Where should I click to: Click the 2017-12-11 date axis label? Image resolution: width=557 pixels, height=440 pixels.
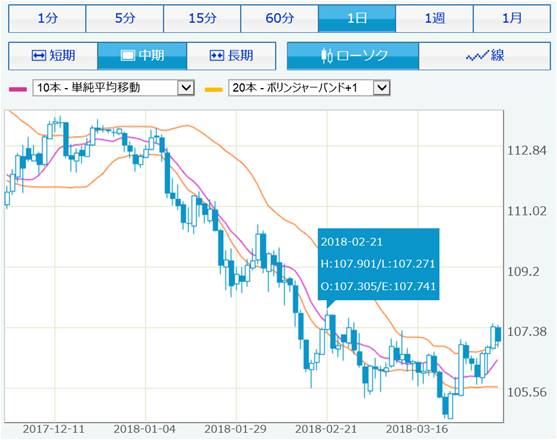(x=54, y=429)
